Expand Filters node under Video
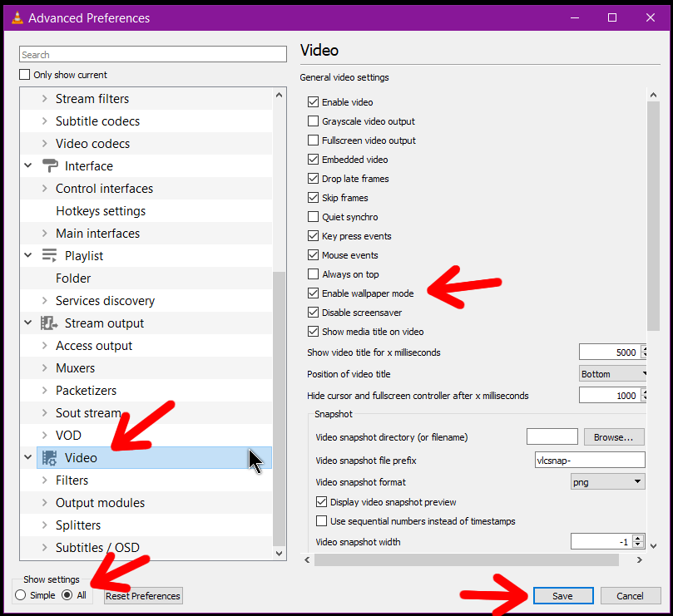The image size is (673, 616). 44,480
